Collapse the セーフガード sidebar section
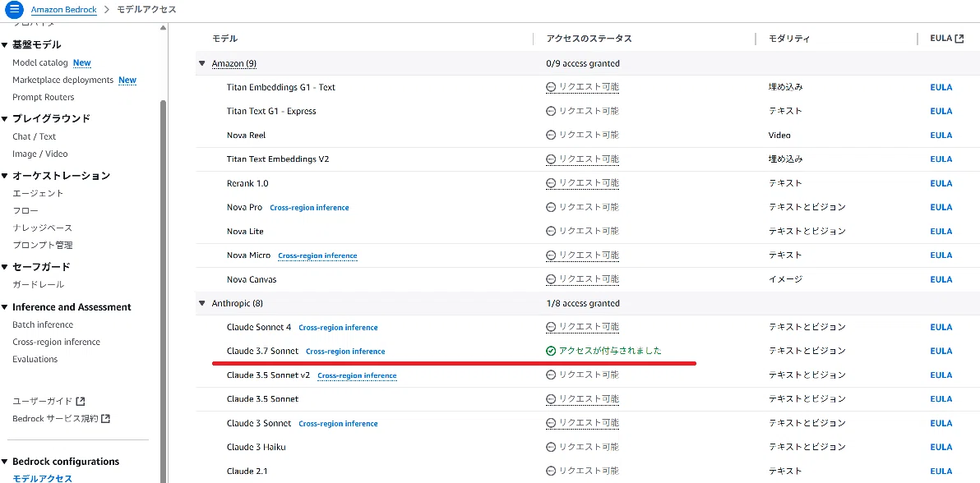The width and height of the screenshot is (980, 483). point(4,267)
